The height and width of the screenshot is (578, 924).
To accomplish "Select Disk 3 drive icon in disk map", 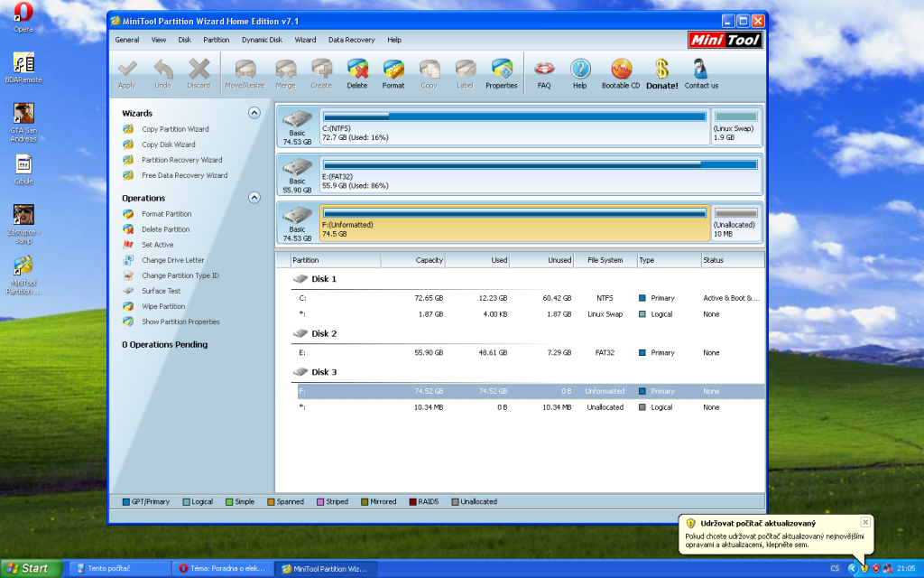I will pos(297,215).
